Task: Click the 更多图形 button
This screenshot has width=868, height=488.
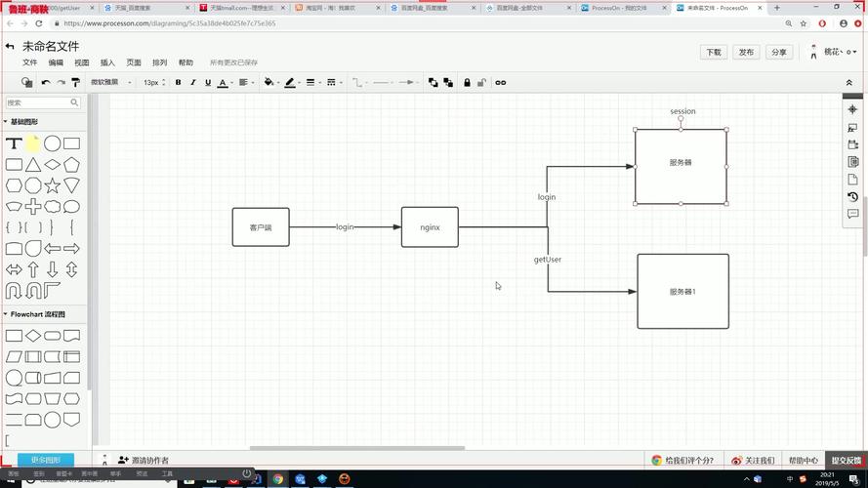Action: [x=46, y=460]
